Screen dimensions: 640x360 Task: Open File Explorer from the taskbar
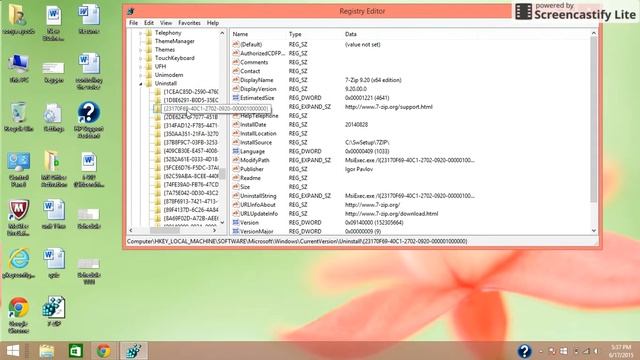click(47, 351)
